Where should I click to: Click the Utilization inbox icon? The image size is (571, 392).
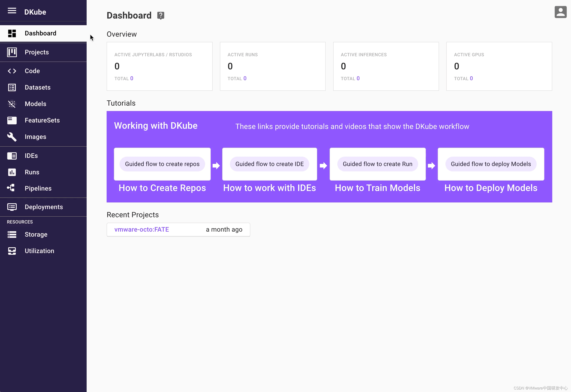pos(12,251)
